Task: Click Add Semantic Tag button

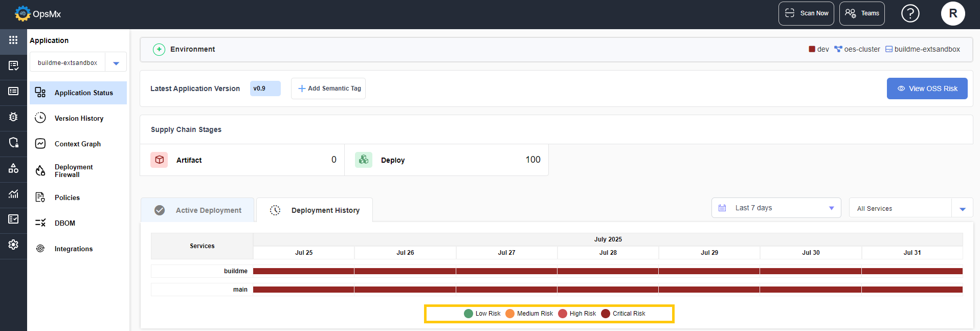Action: [x=328, y=89]
